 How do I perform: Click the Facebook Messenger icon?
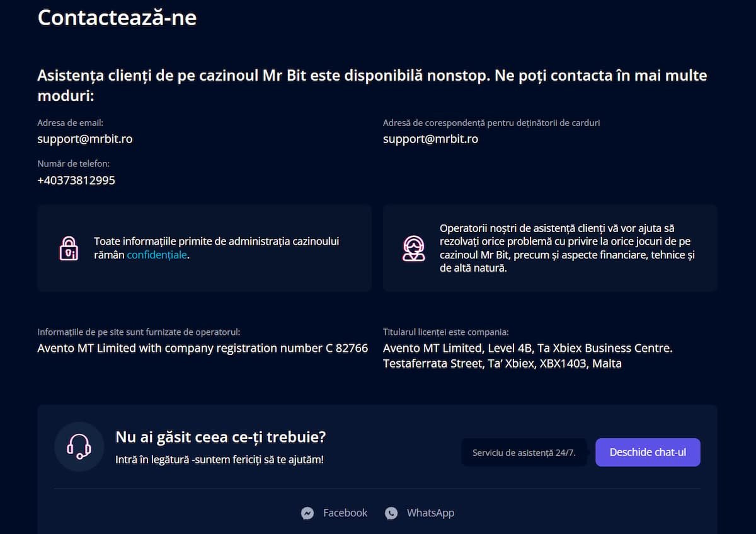[307, 513]
